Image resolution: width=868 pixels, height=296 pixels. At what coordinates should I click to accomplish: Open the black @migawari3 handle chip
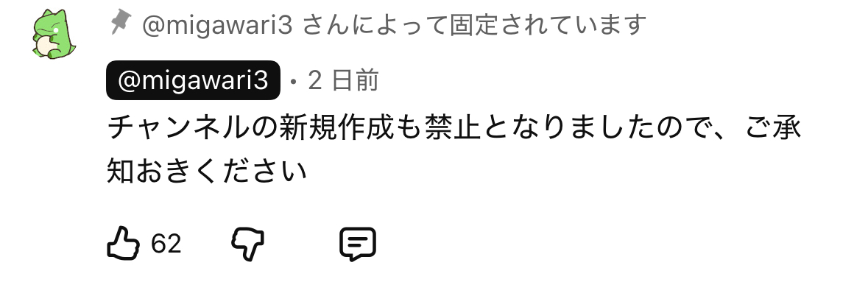pyautogui.click(x=193, y=80)
